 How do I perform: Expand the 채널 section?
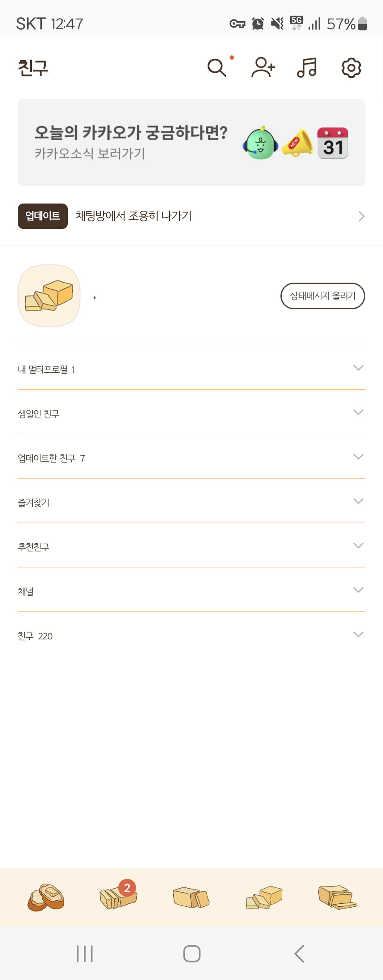(191, 590)
